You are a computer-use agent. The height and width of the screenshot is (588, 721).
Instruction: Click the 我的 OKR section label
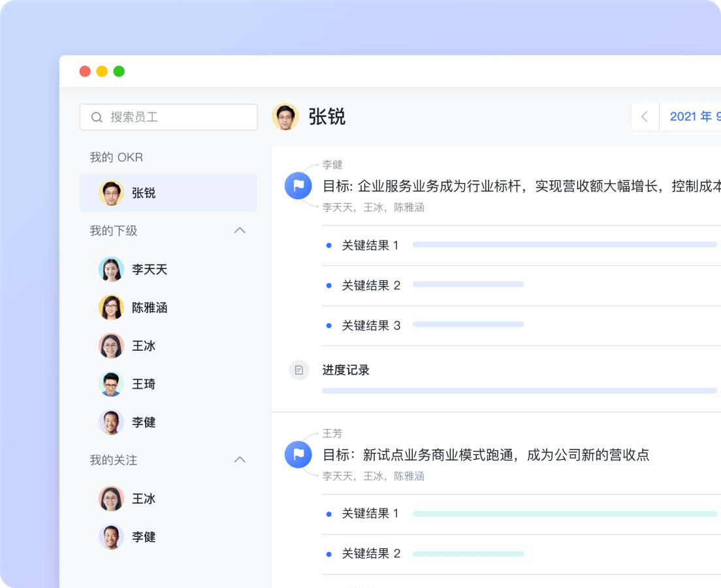pyautogui.click(x=116, y=157)
